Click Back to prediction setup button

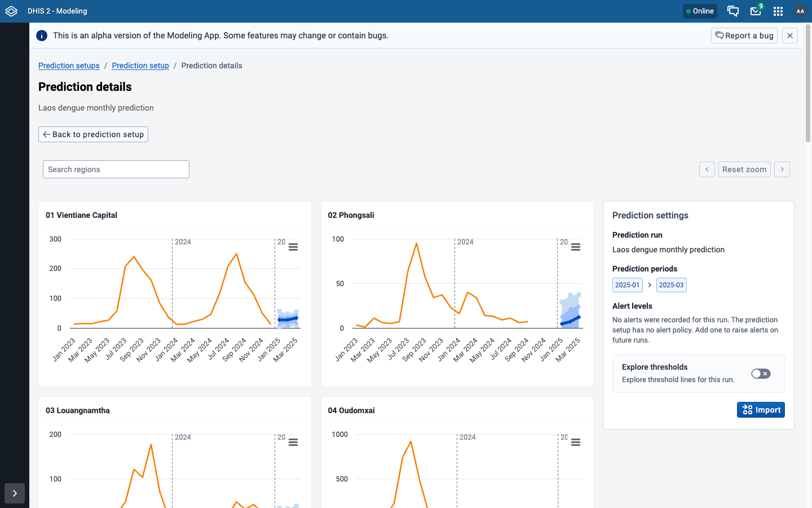coord(93,134)
